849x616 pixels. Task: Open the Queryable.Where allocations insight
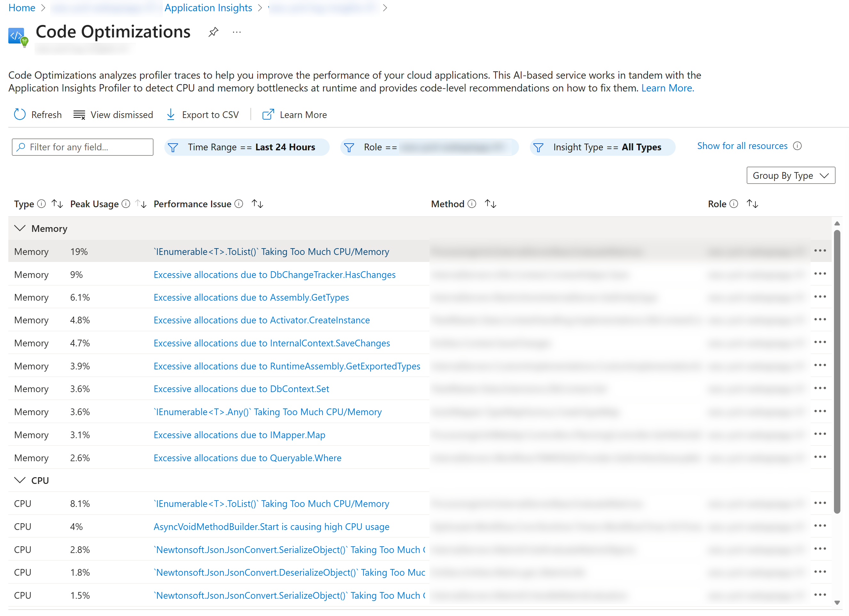248,458
